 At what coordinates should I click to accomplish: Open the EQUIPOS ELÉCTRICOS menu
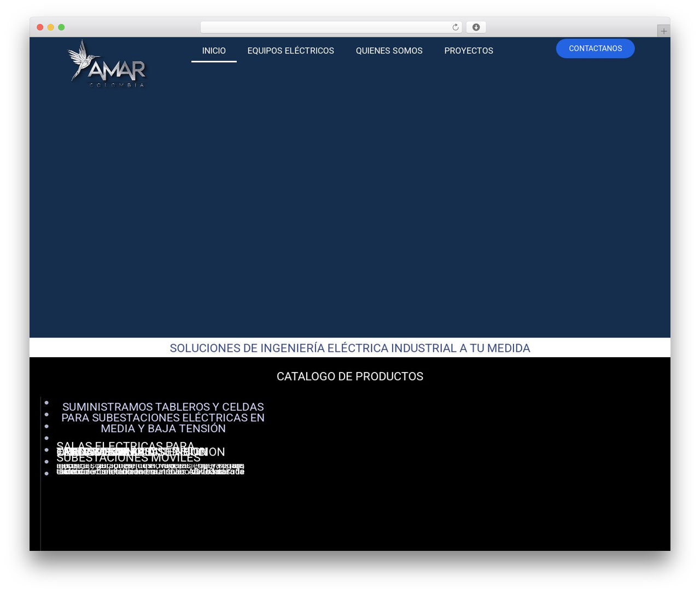(x=290, y=51)
